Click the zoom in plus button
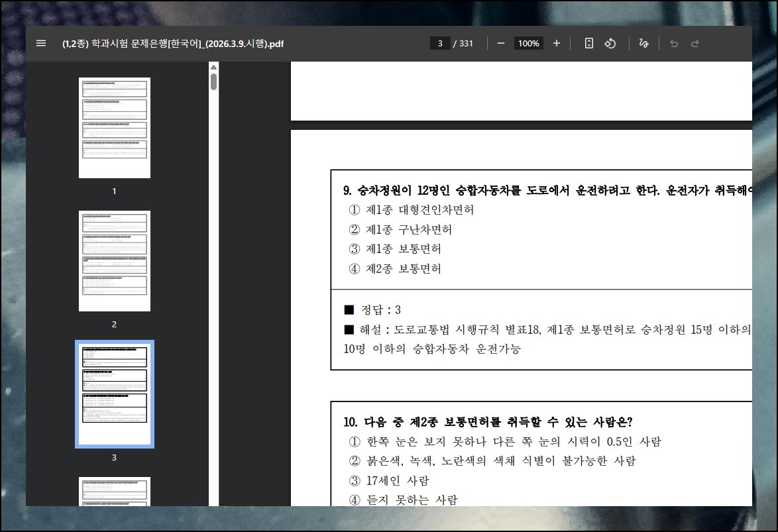Screen dimensions: 778x532 point(556,43)
